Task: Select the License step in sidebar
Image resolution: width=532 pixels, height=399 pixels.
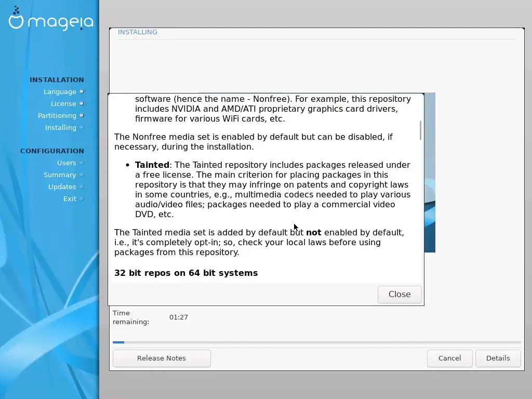Action: pos(63,103)
